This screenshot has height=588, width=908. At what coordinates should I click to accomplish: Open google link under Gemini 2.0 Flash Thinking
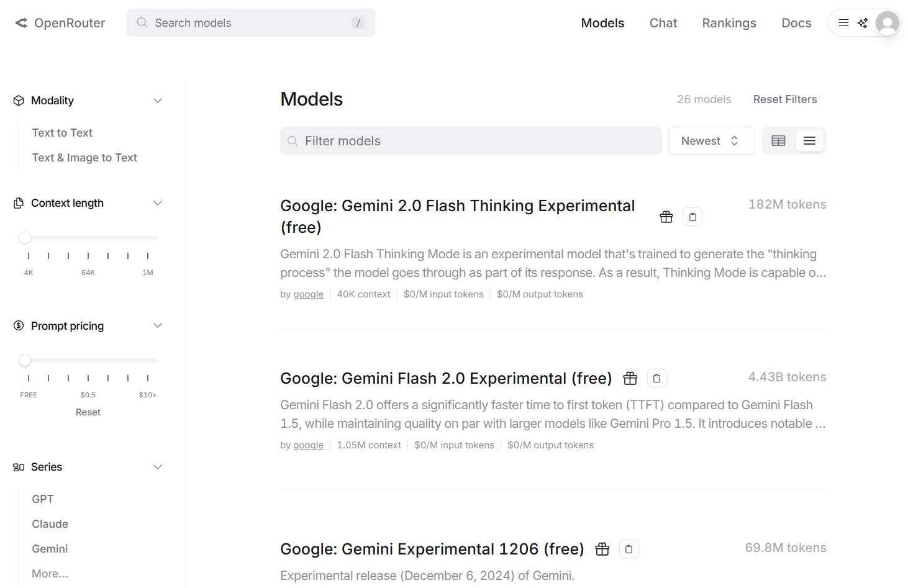pos(308,294)
